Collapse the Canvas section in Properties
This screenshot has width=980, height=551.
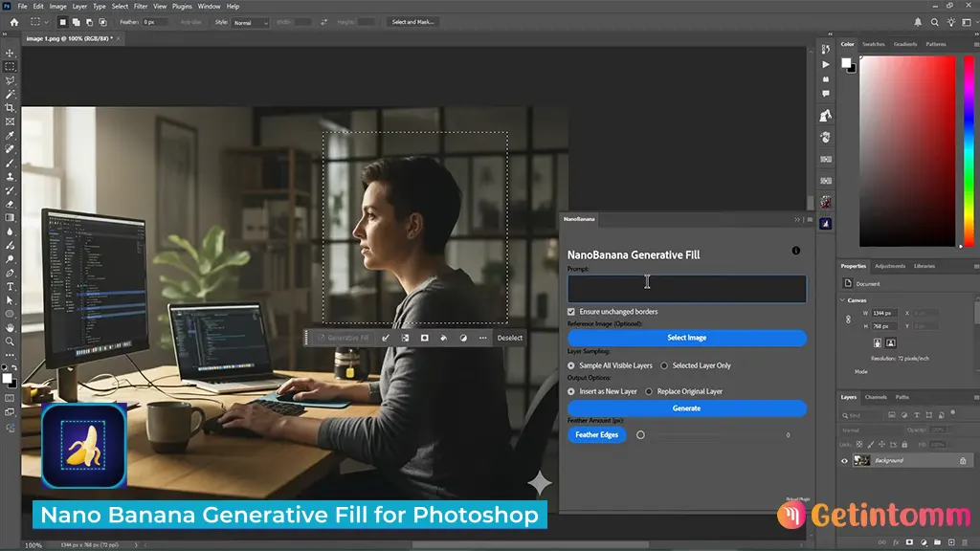tap(842, 300)
